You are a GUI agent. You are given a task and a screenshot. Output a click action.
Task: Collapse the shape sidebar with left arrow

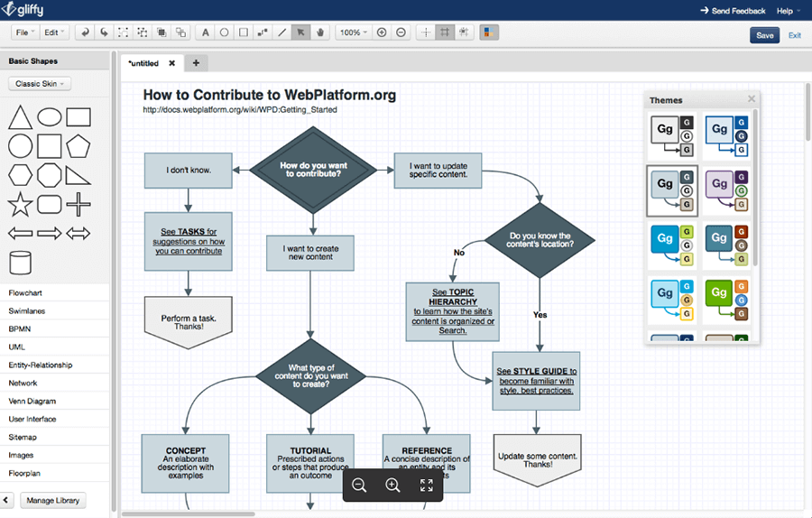[x=6, y=500]
